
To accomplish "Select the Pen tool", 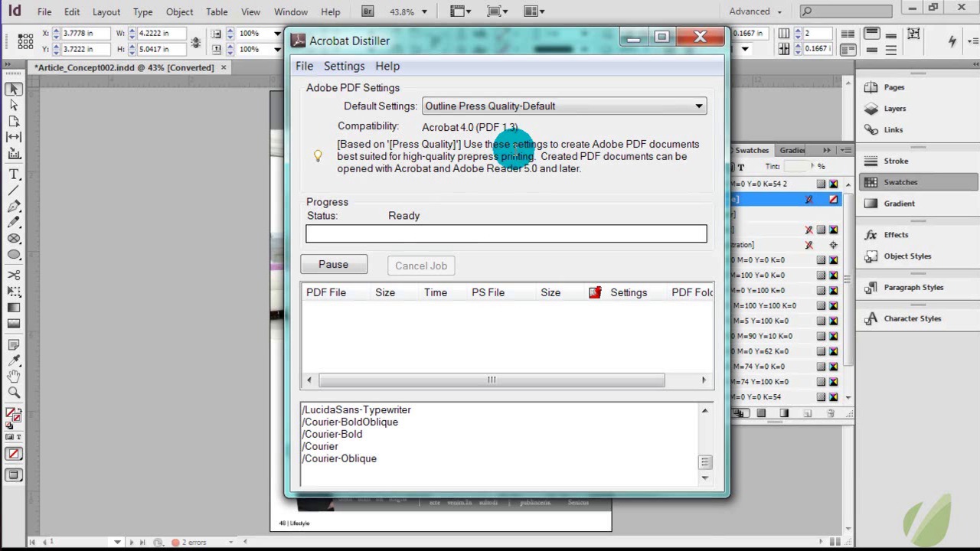I will click(x=14, y=207).
